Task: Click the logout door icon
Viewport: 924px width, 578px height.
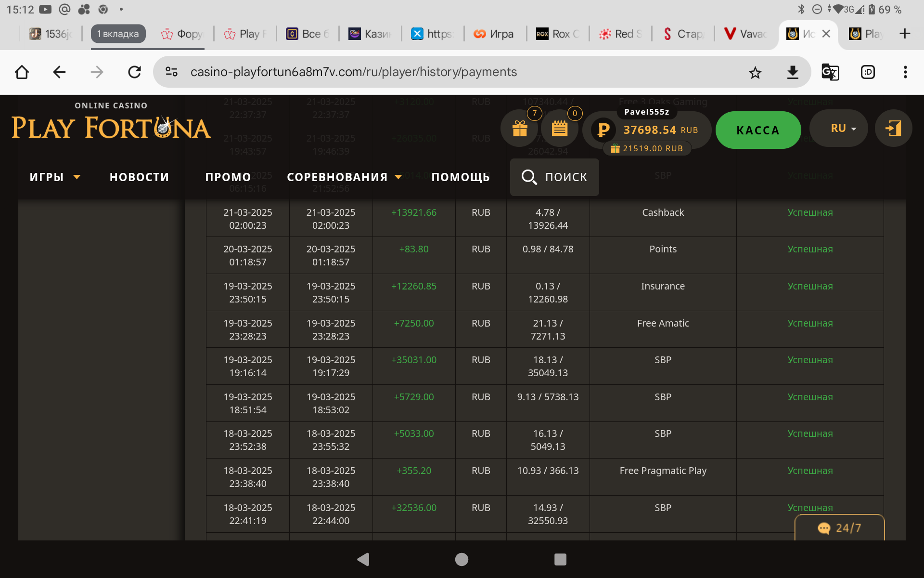Action: [893, 129]
